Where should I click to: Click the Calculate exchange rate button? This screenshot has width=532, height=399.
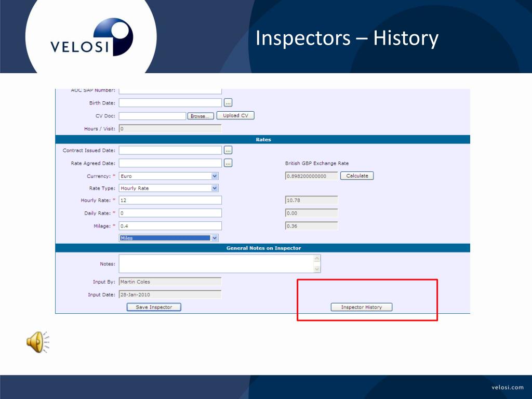pyautogui.click(x=357, y=176)
